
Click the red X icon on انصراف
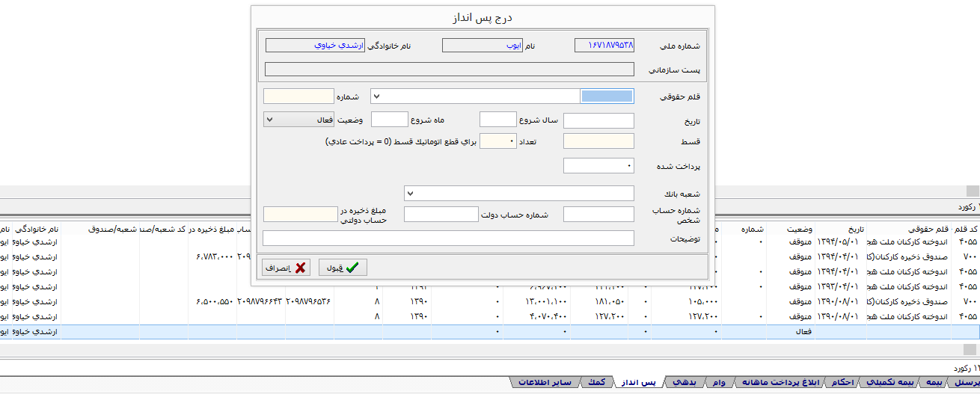301,267
